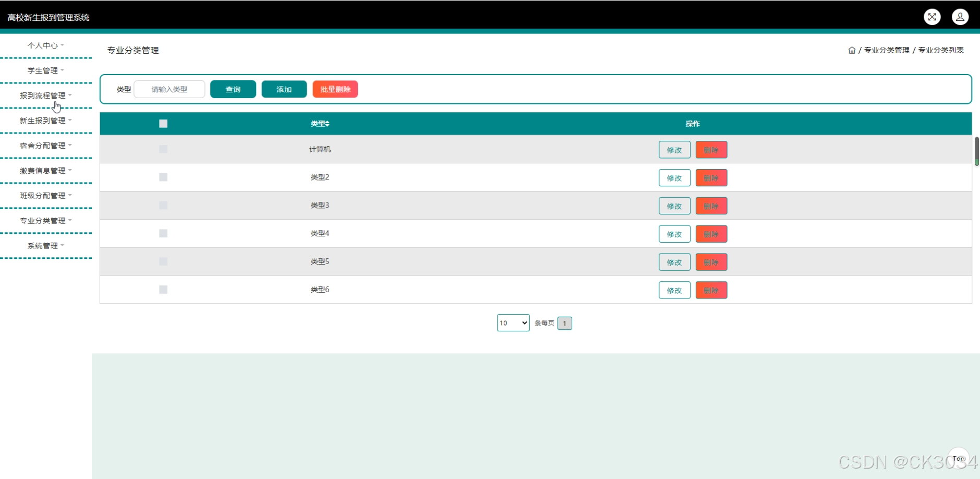
Task: Click 修改 for the 计算机 row
Action: pyautogui.click(x=674, y=150)
